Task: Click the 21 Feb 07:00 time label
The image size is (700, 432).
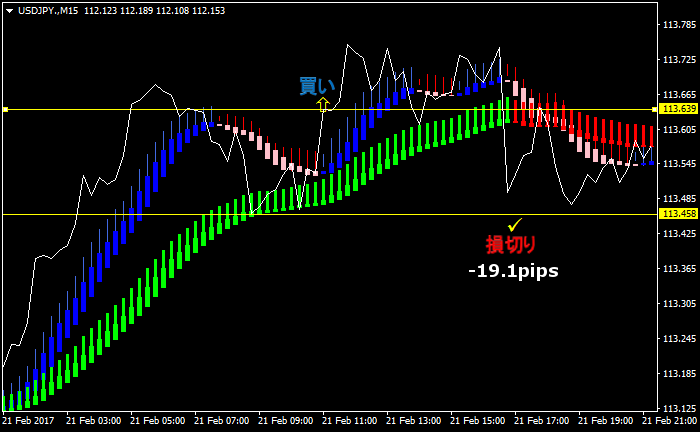Action: tap(221, 421)
